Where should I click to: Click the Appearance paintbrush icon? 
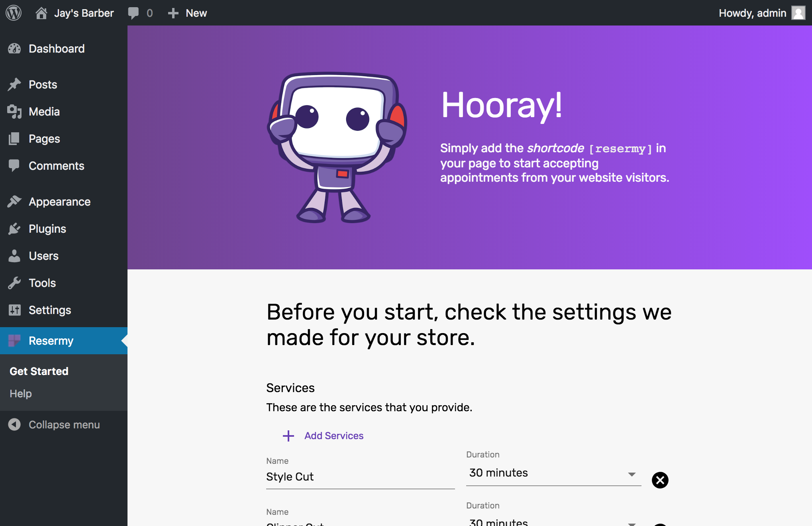coord(14,202)
